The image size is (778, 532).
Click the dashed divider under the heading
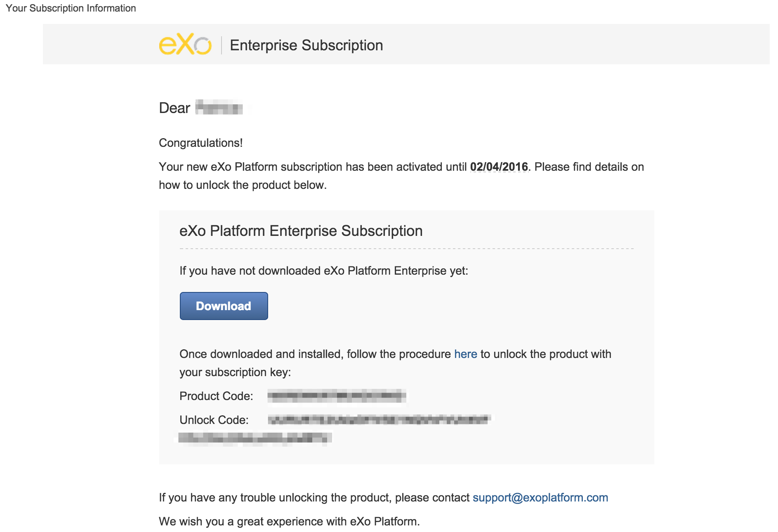(406, 249)
